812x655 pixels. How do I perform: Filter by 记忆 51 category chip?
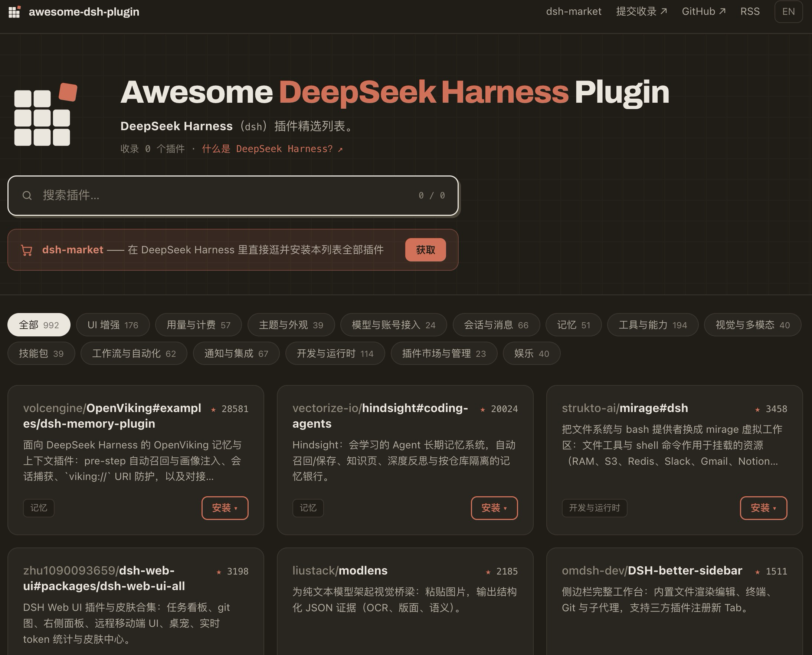coord(573,325)
